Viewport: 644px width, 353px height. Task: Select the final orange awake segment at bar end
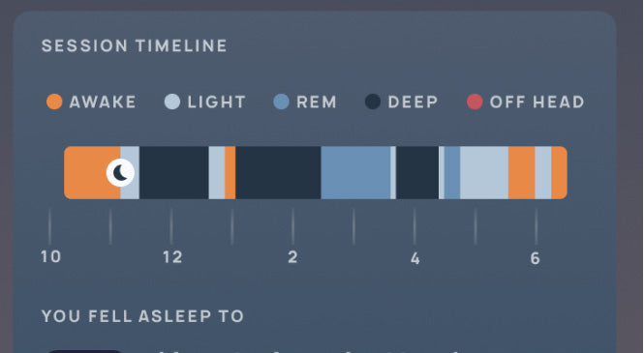(560, 172)
